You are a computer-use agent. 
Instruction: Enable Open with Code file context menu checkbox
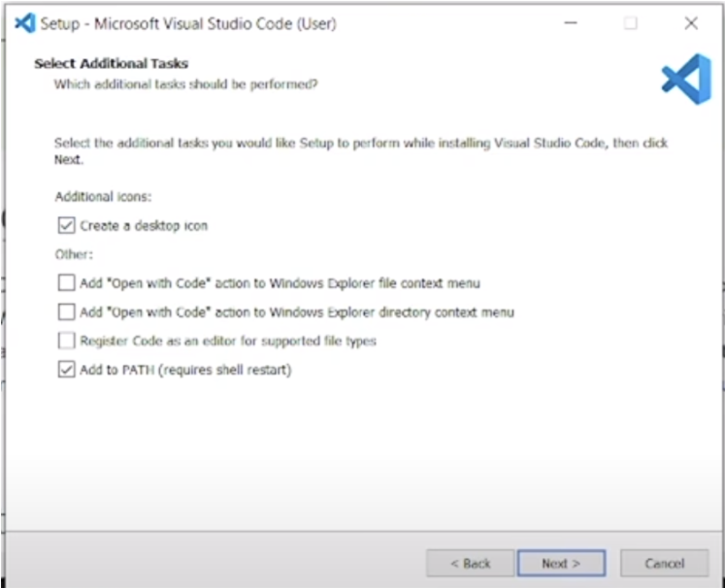click(x=66, y=282)
